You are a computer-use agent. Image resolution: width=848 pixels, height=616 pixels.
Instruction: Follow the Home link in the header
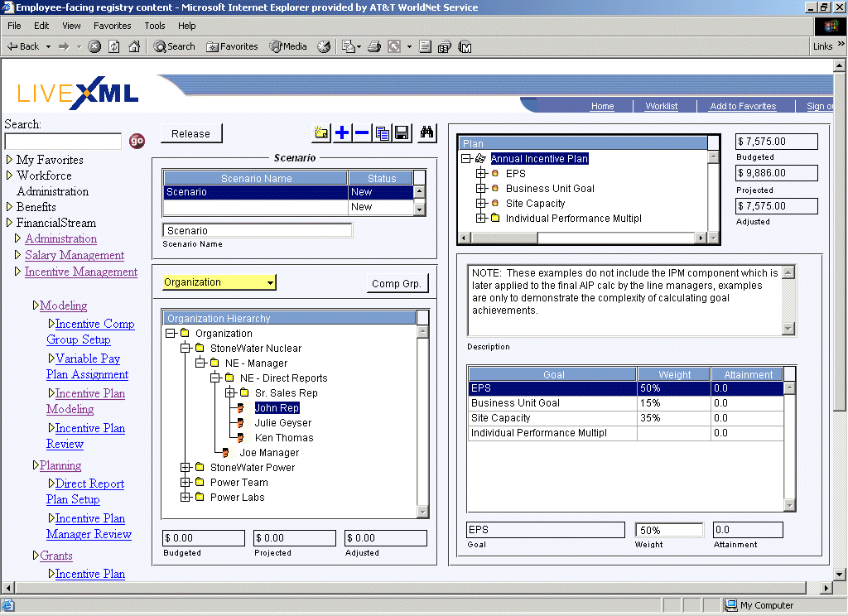coord(603,106)
